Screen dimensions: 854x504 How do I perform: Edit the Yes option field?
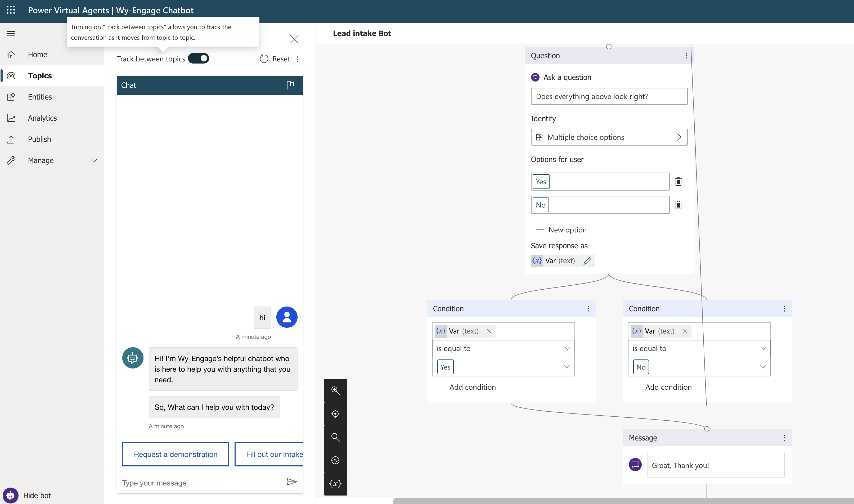[x=600, y=182]
